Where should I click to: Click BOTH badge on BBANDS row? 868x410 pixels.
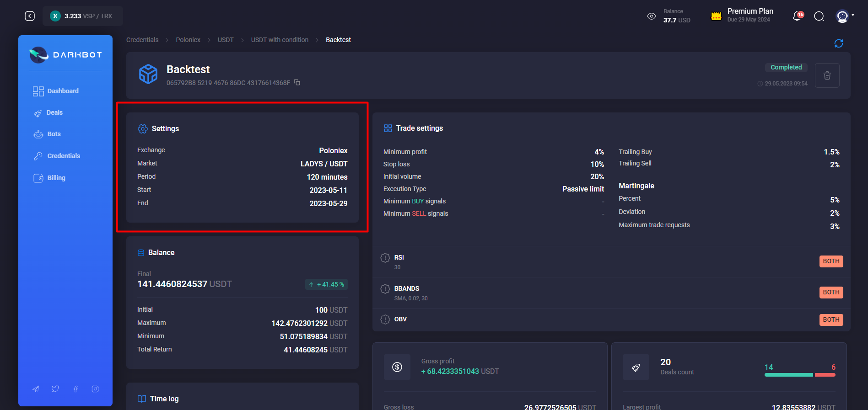point(831,293)
